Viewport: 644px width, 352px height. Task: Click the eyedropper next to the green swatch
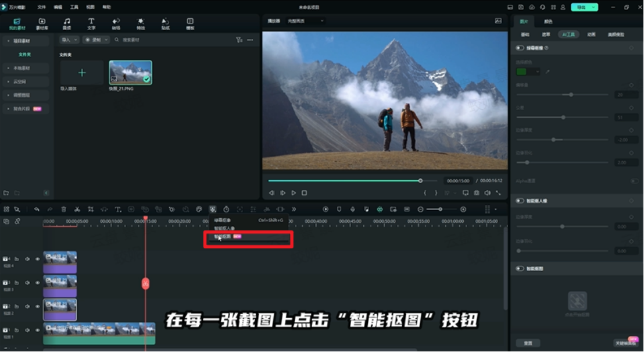(548, 72)
